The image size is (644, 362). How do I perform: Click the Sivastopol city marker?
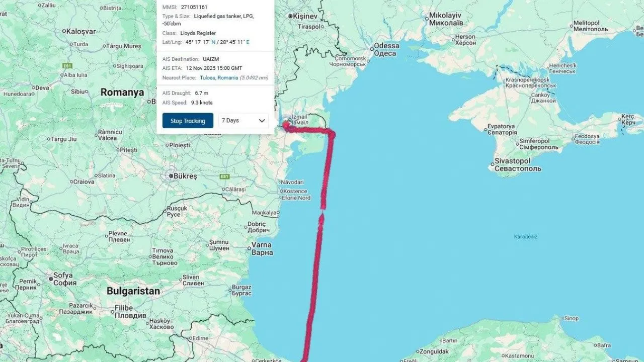492,164
